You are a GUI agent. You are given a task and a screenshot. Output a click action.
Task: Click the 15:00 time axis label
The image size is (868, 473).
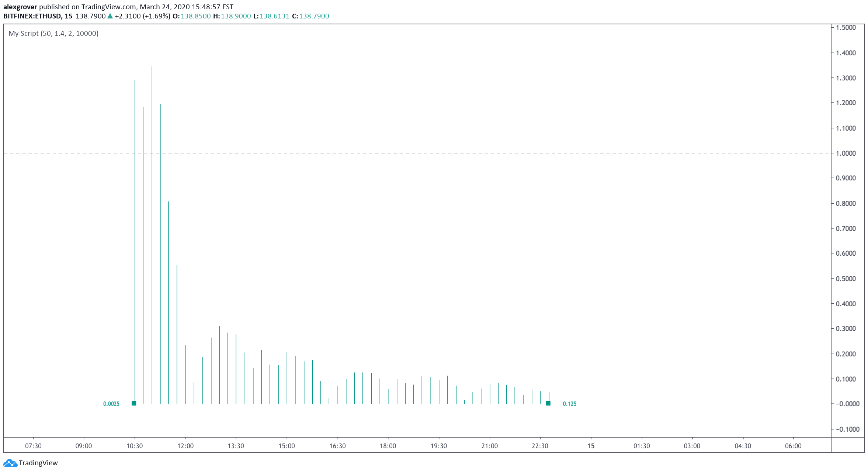pyautogui.click(x=287, y=446)
